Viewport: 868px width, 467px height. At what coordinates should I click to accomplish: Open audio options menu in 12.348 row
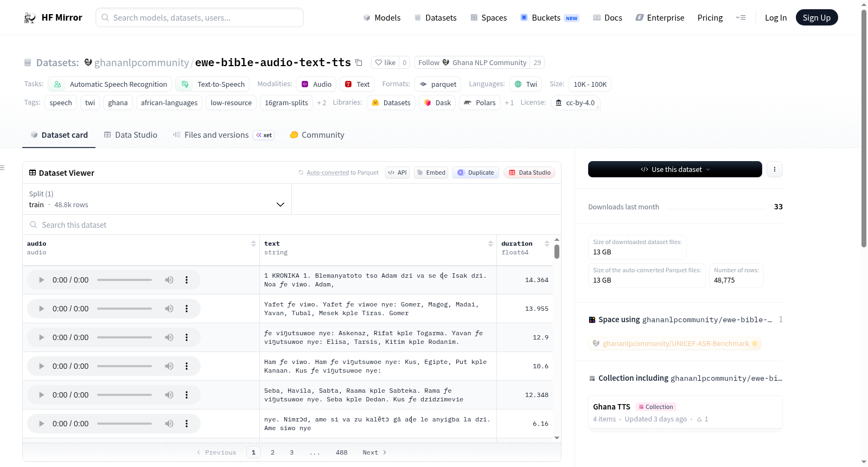(x=187, y=395)
